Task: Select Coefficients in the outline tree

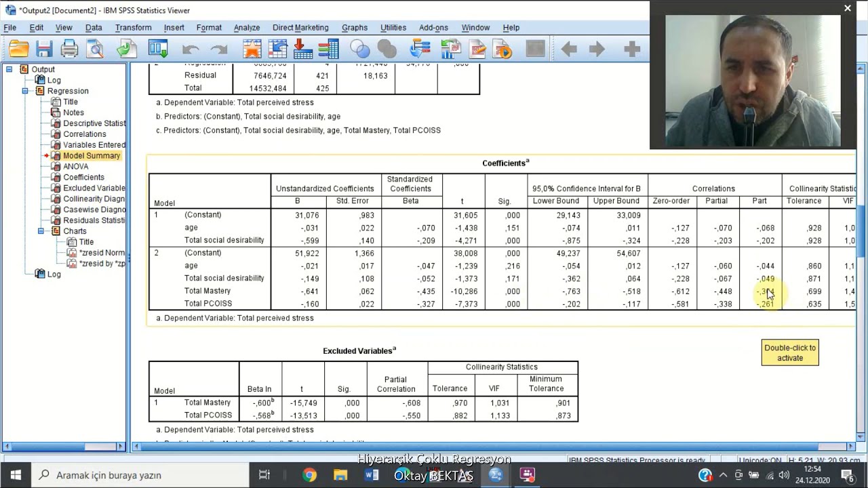Action: [x=84, y=178]
